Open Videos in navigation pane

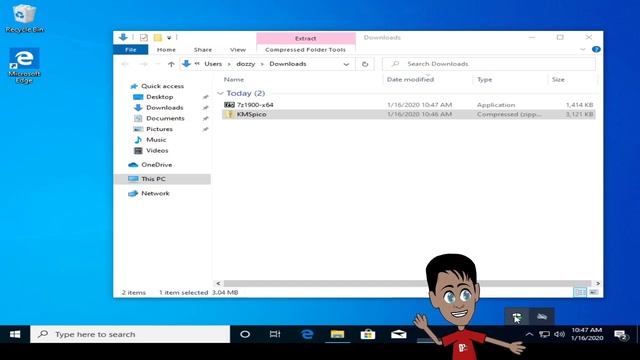pyautogui.click(x=157, y=151)
